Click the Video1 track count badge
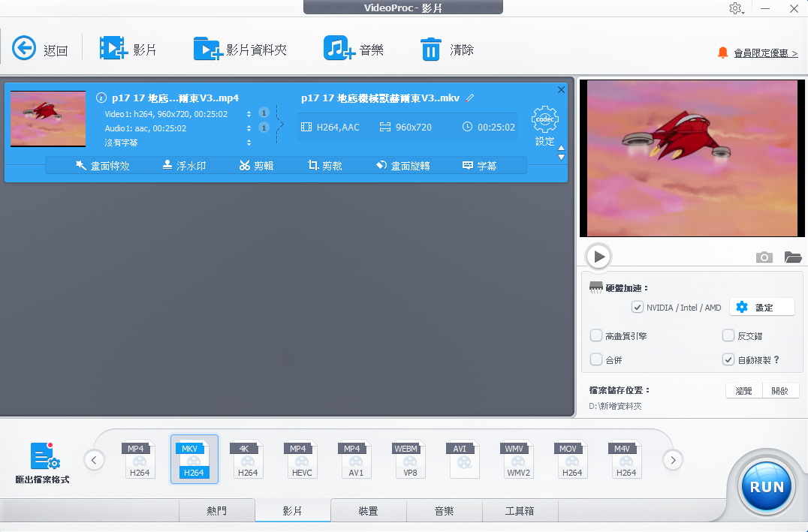The image size is (808, 532). click(x=264, y=113)
